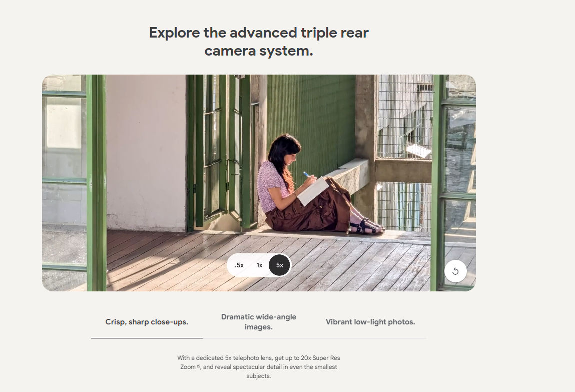Click the circular replay arrow icon

click(455, 271)
